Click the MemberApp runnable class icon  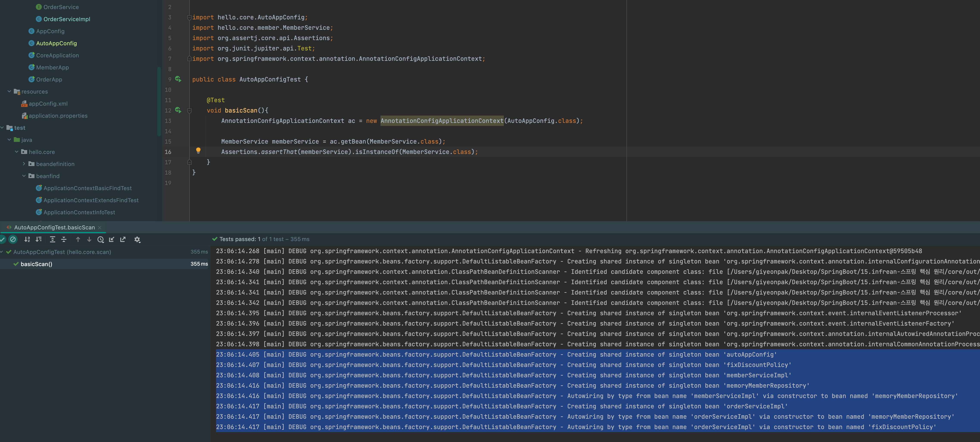point(31,67)
